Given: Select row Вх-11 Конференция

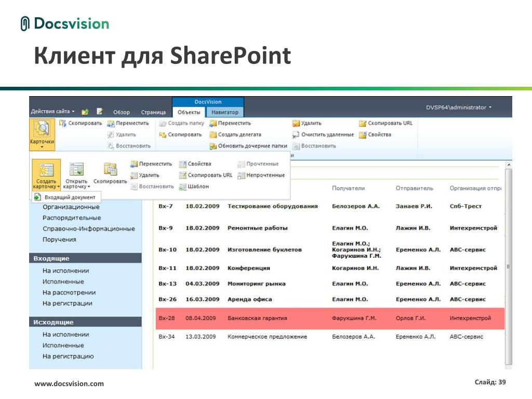Looking at the screenshot, I should coord(330,268).
